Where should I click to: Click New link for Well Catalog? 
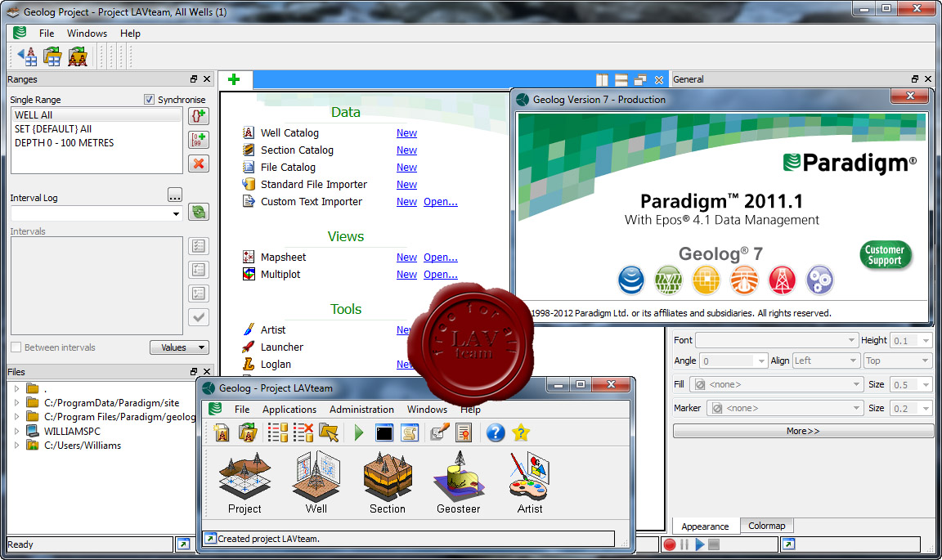(x=406, y=132)
